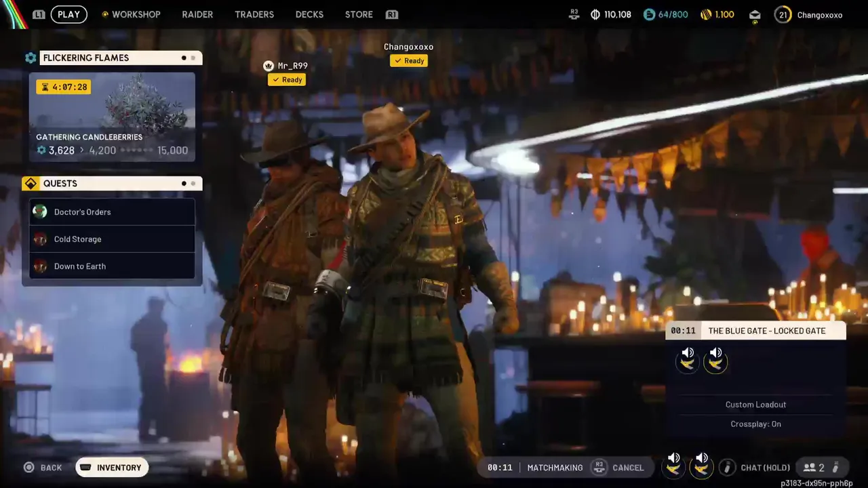Open the party members icon showing 2
Viewport: 868px width, 488px height.
click(x=814, y=468)
